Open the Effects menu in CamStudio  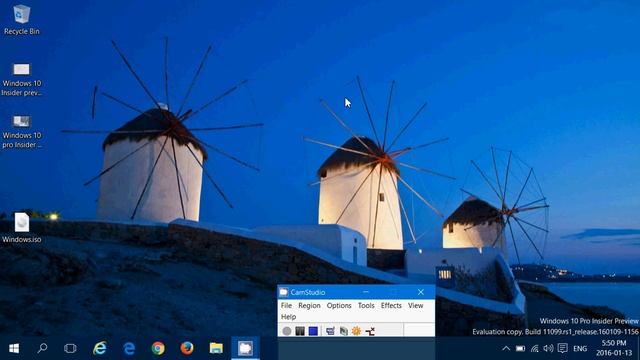(391, 305)
